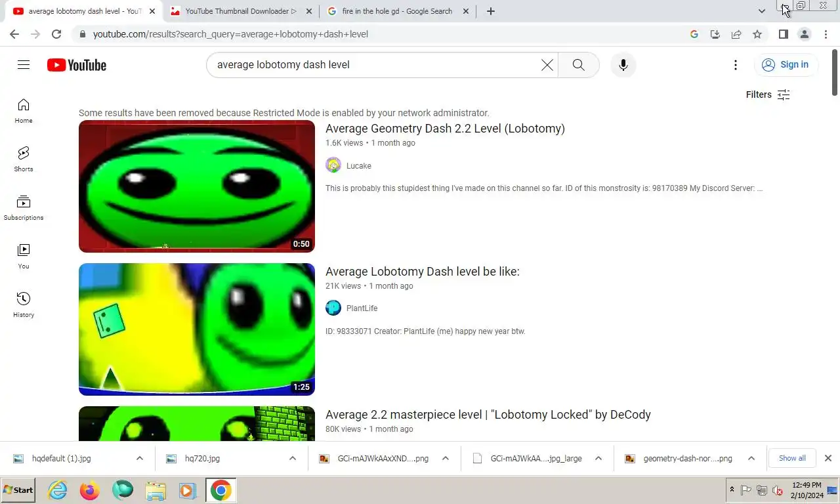Open Lobotomy Locked by DeCody video title
Screen dimensions: 840x504
(488, 415)
